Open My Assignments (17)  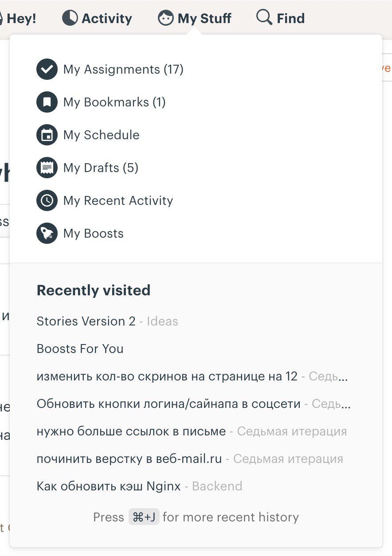(x=110, y=70)
